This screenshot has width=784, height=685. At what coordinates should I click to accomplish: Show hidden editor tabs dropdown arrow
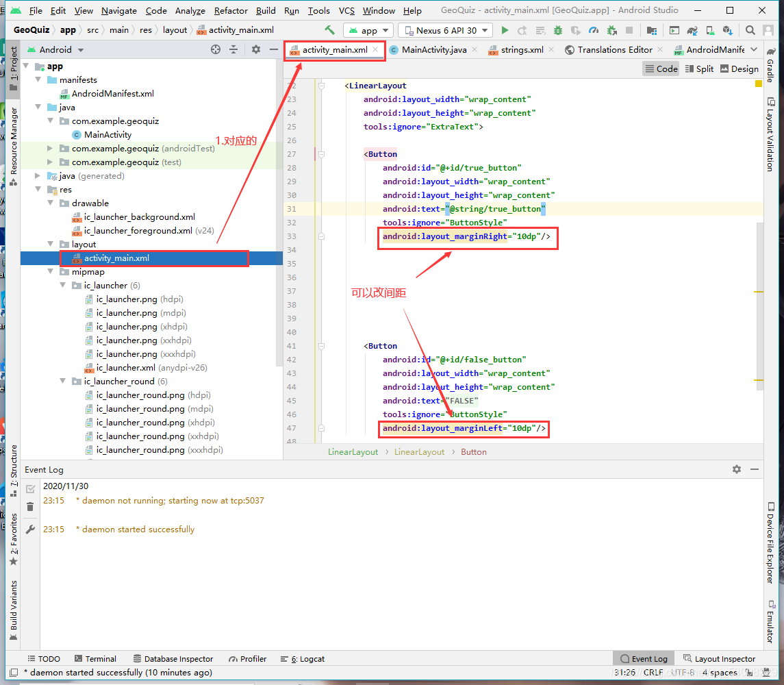pyautogui.click(x=754, y=49)
